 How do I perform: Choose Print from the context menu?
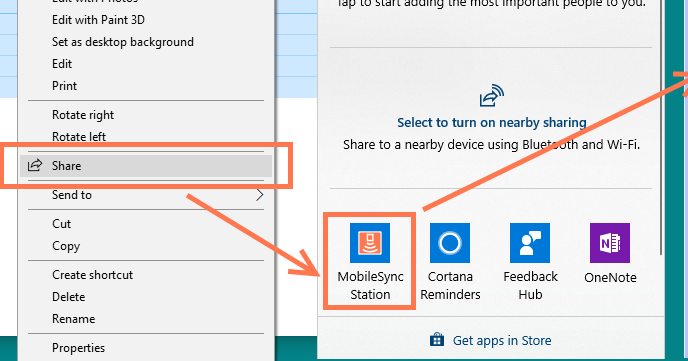click(x=64, y=86)
